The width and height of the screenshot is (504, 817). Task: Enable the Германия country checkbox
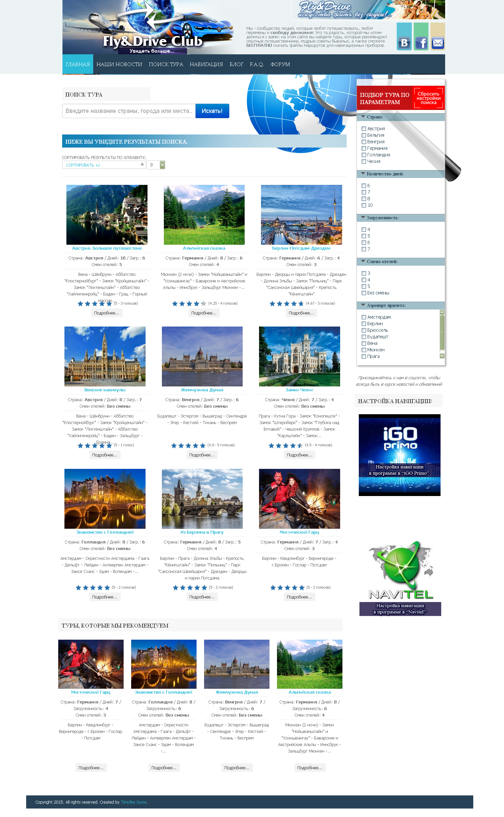(364, 149)
